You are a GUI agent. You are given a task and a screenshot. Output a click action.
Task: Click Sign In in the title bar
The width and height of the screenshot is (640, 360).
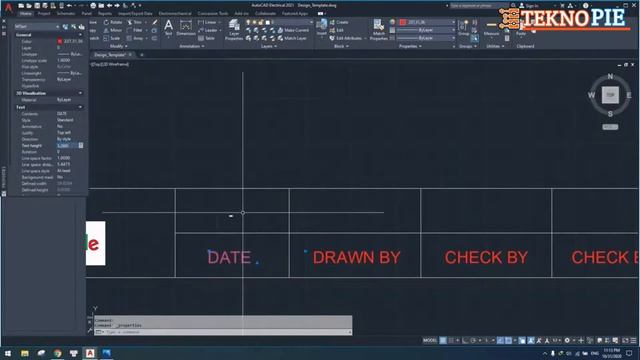(x=529, y=6)
